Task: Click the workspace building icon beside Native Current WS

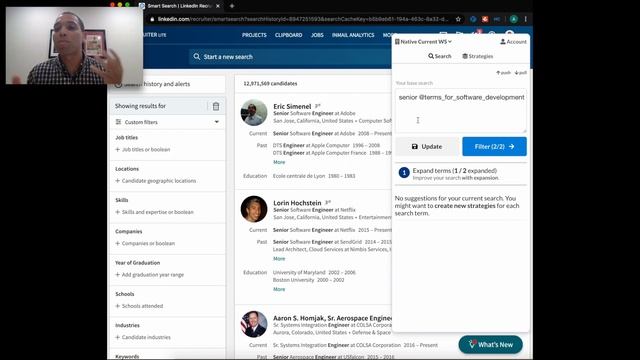Action: (x=397, y=42)
